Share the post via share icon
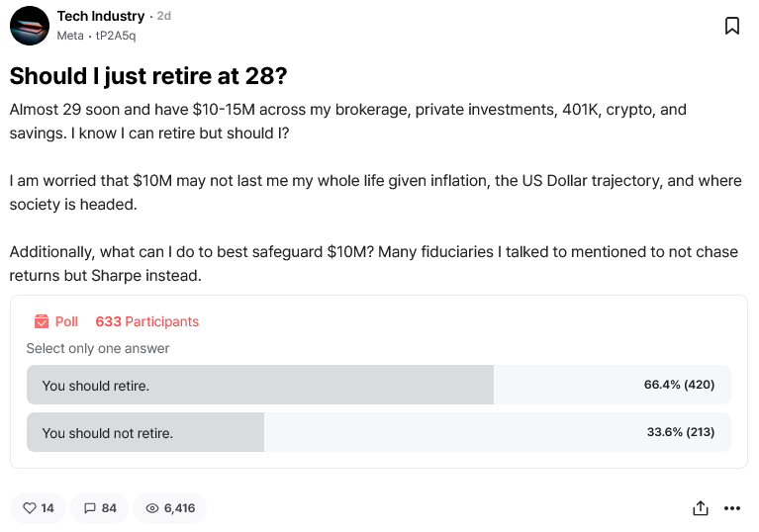Image resolution: width=759 pixels, height=532 pixels. pos(701,508)
